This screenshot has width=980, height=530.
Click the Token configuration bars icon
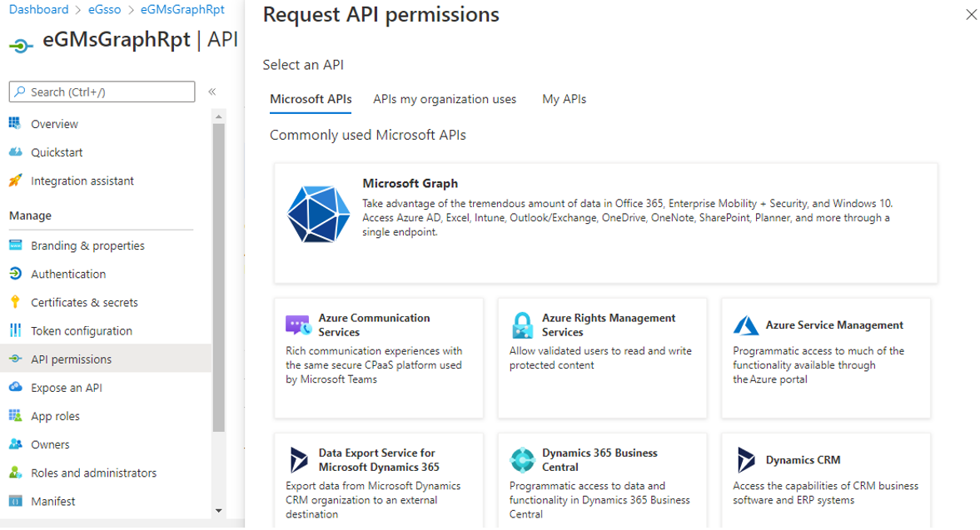[15, 330]
